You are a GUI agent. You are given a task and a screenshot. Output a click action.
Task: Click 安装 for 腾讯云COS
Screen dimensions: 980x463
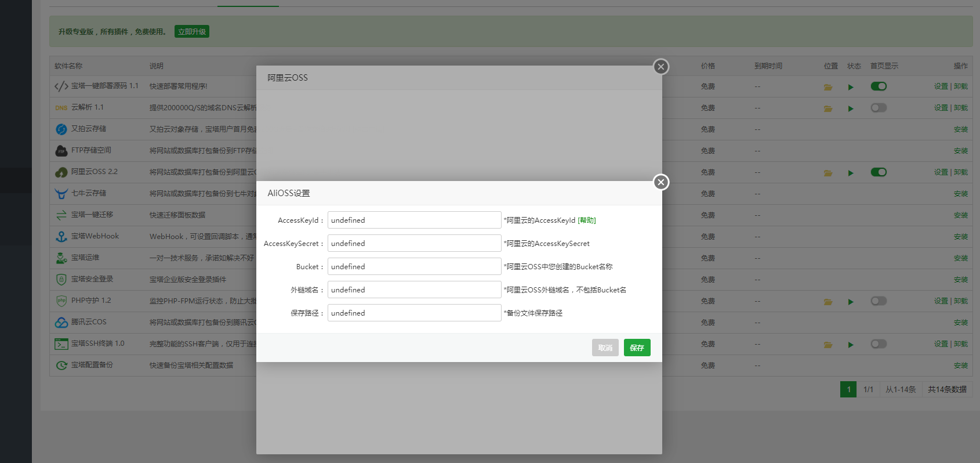click(x=961, y=323)
